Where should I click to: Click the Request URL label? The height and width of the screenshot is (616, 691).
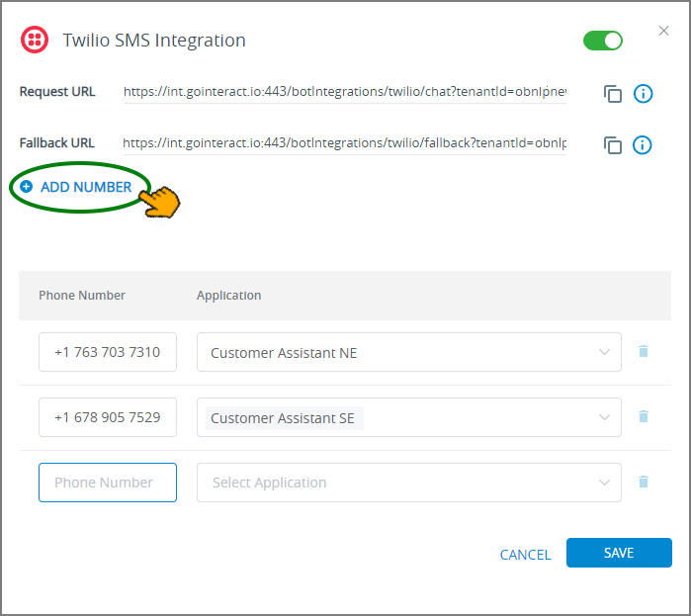pyautogui.click(x=57, y=92)
